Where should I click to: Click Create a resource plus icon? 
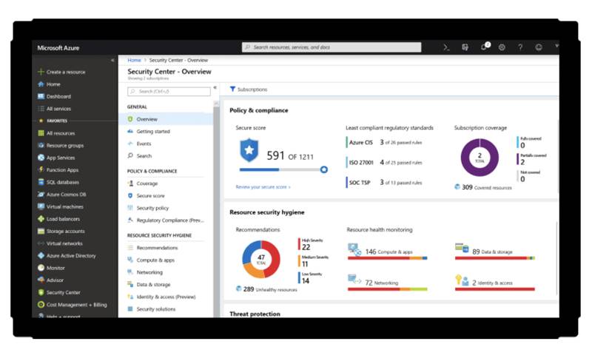click(41, 72)
